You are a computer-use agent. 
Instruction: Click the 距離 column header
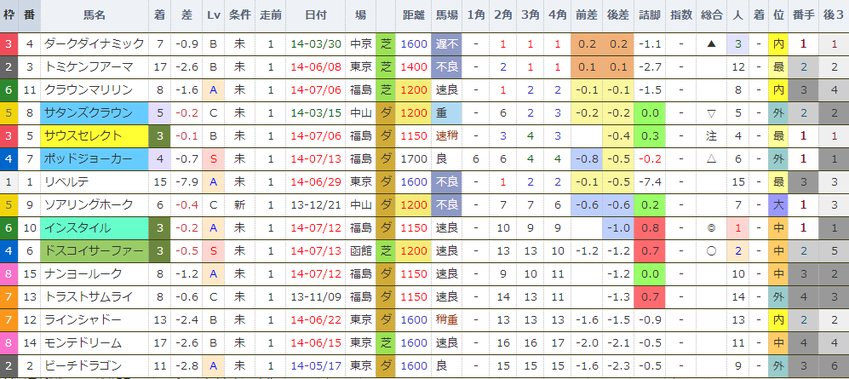(414, 15)
